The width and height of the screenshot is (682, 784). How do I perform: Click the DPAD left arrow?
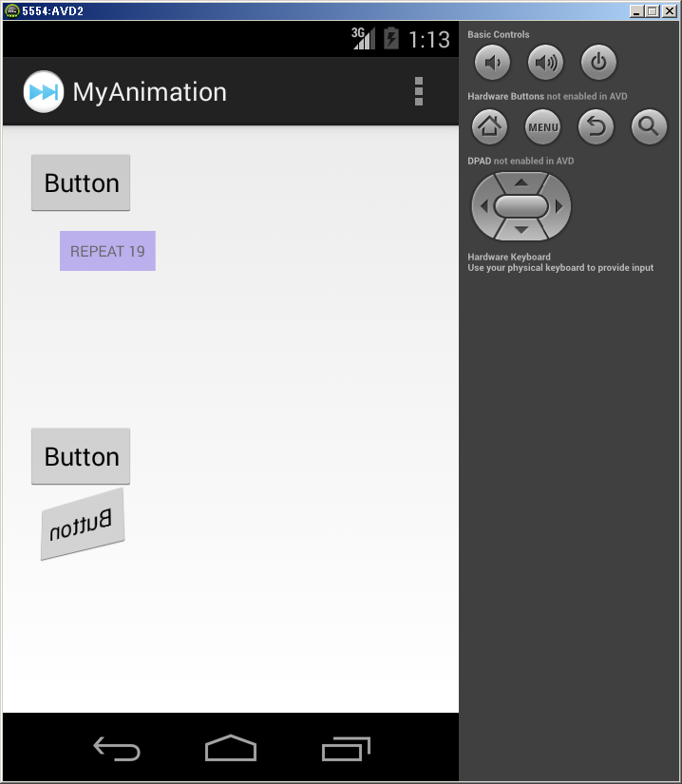click(483, 206)
